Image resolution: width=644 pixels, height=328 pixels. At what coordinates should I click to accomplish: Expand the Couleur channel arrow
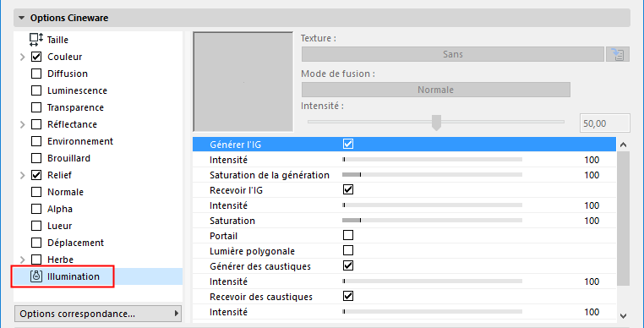(23, 57)
